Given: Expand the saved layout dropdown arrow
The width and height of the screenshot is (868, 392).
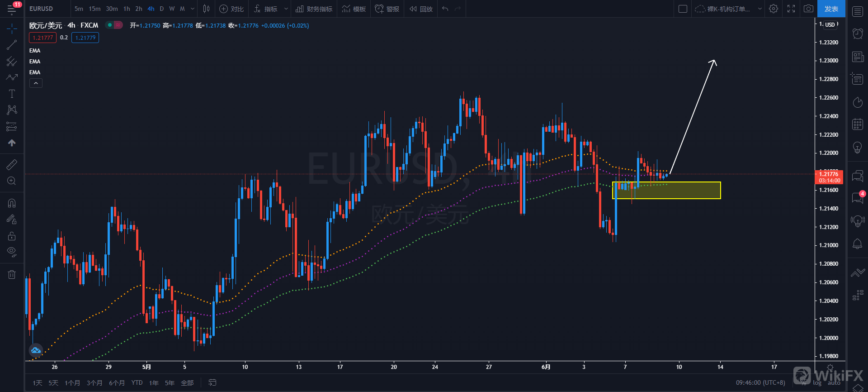Looking at the screenshot, I should coord(759,9).
